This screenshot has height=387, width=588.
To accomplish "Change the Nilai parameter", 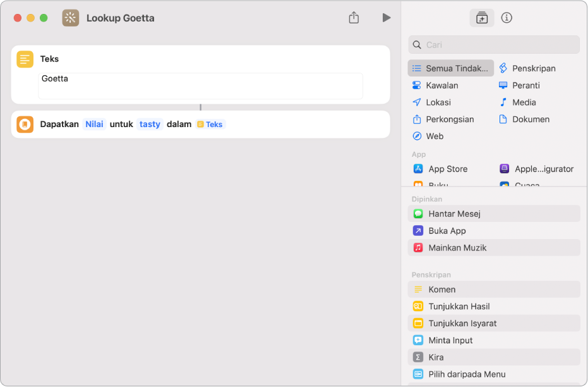I will (x=94, y=124).
